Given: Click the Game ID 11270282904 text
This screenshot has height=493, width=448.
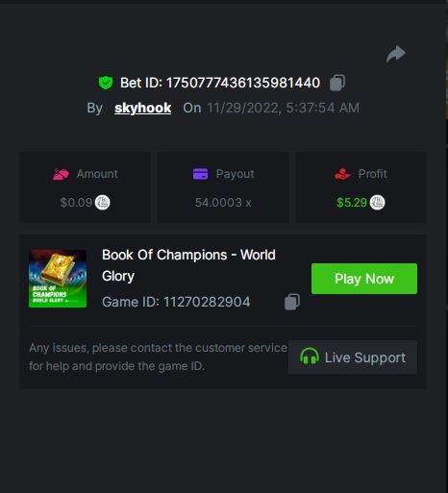Looking at the screenshot, I should 176,302.
